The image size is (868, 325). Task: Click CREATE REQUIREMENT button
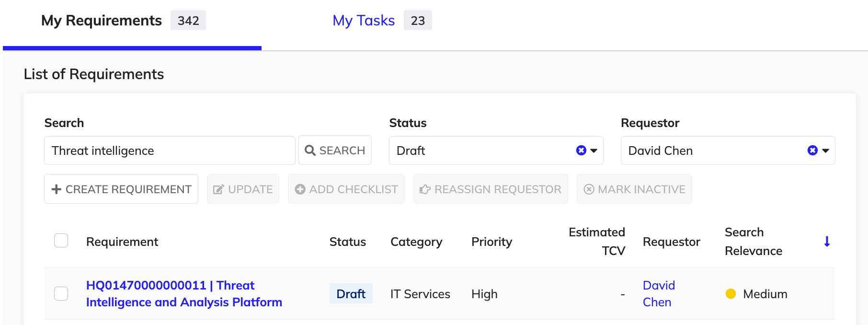click(x=121, y=189)
